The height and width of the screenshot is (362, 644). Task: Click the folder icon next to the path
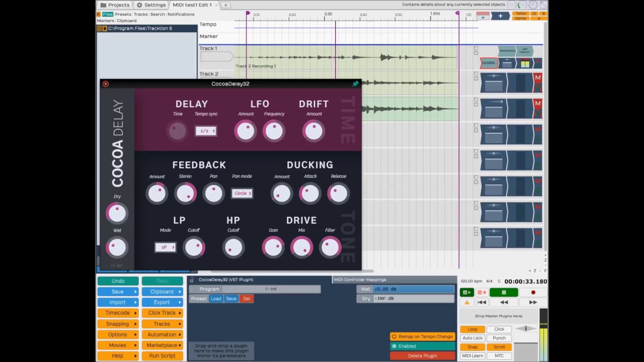point(99,29)
